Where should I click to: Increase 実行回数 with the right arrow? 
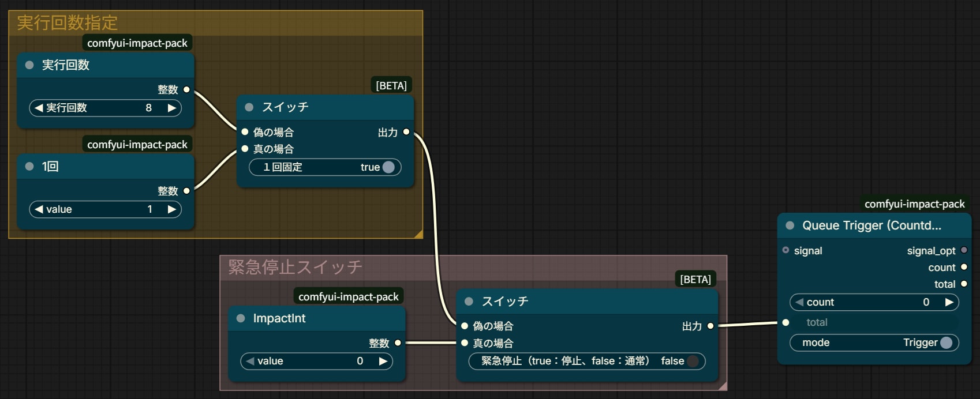point(171,108)
